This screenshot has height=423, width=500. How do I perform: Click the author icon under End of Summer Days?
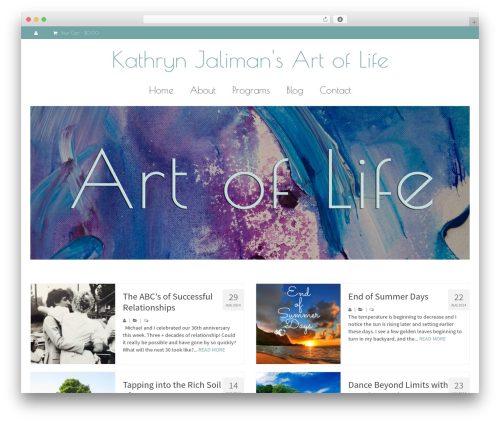[x=350, y=310]
